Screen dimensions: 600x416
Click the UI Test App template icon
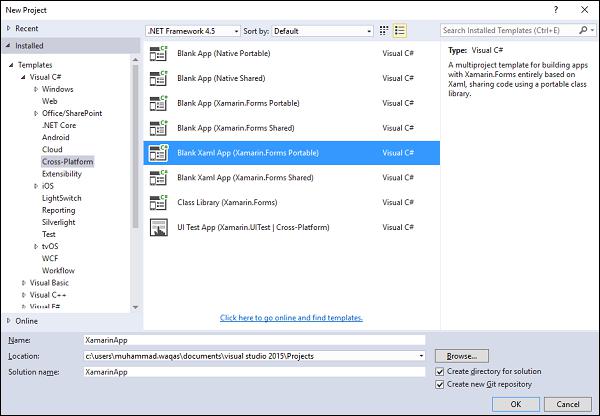[x=158, y=228]
